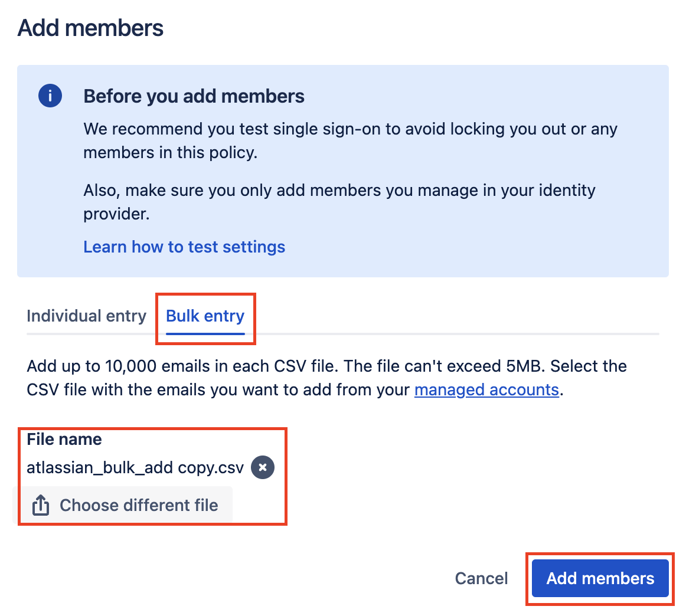Click the X badge next to atlassian_bulk_add copy.csv
This screenshot has height=616, width=686.
(x=262, y=467)
